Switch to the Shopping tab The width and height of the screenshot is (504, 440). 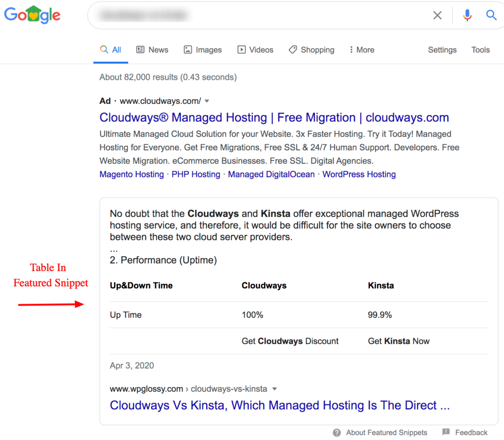click(x=312, y=50)
